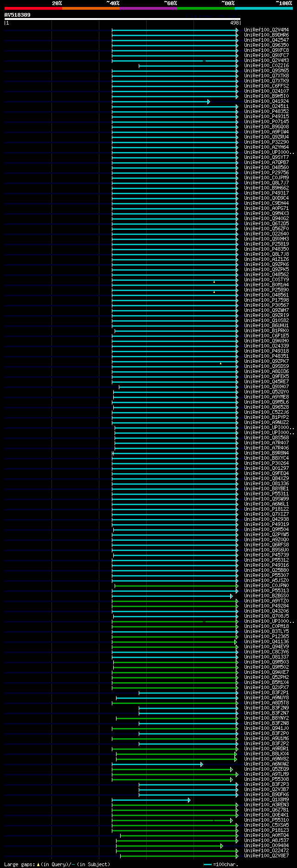Select the UniRef100_C6FFS2 label
This screenshot has height=868, width=297.
pos(266,86)
